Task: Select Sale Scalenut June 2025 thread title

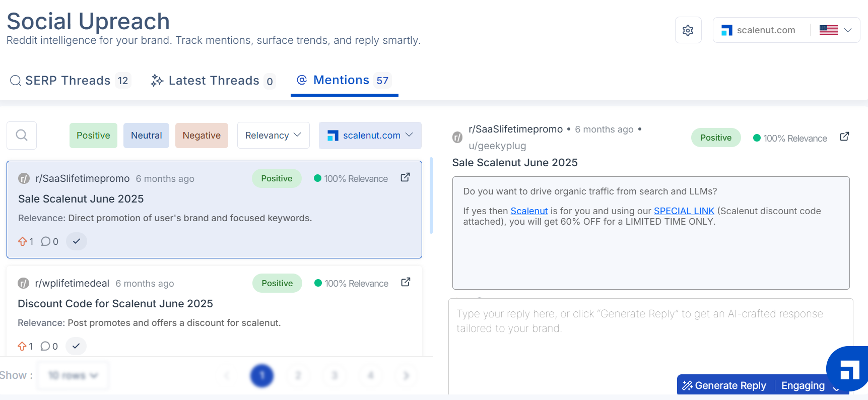Action: coord(81,199)
